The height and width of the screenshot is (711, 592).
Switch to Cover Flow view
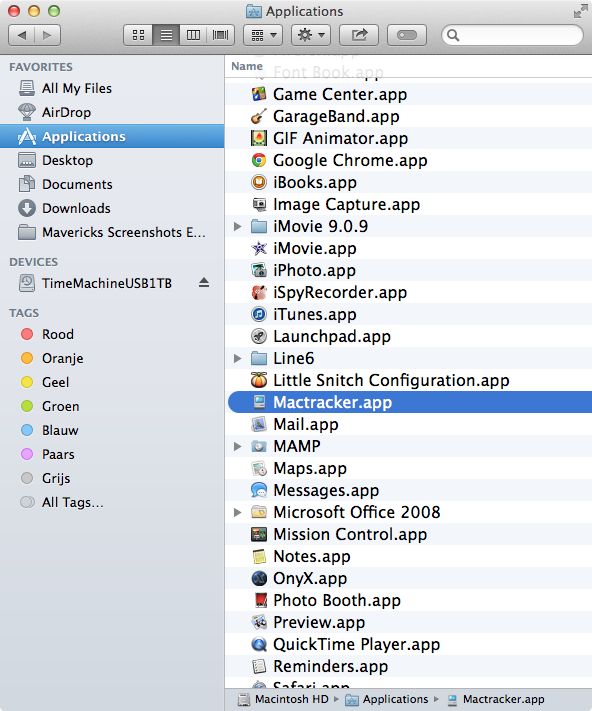[221, 35]
